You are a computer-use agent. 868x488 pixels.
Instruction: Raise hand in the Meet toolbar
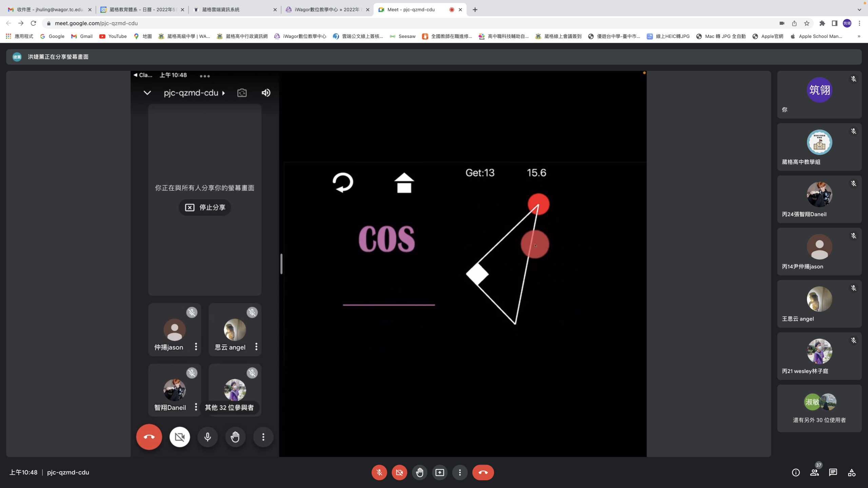pyautogui.click(x=419, y=472)
